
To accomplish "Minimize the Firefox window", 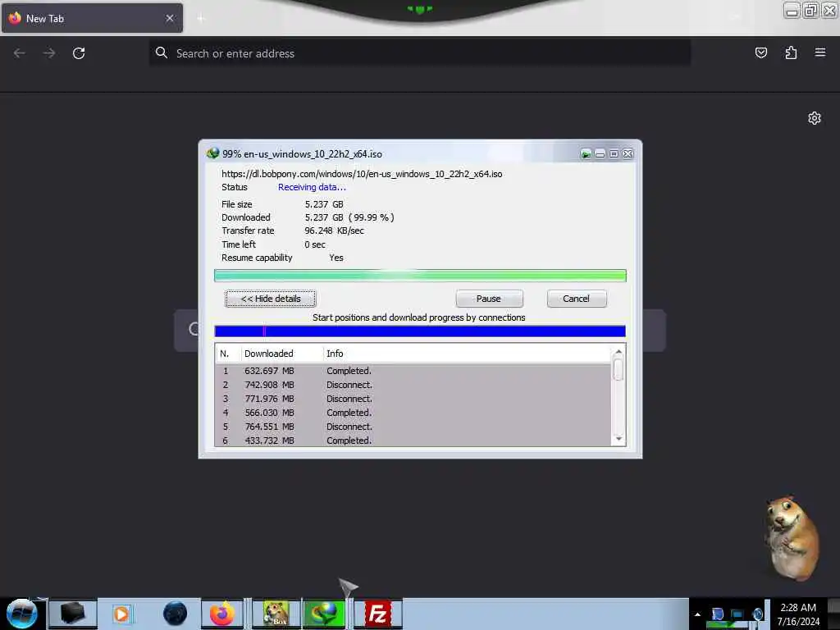I will point(792,10).
